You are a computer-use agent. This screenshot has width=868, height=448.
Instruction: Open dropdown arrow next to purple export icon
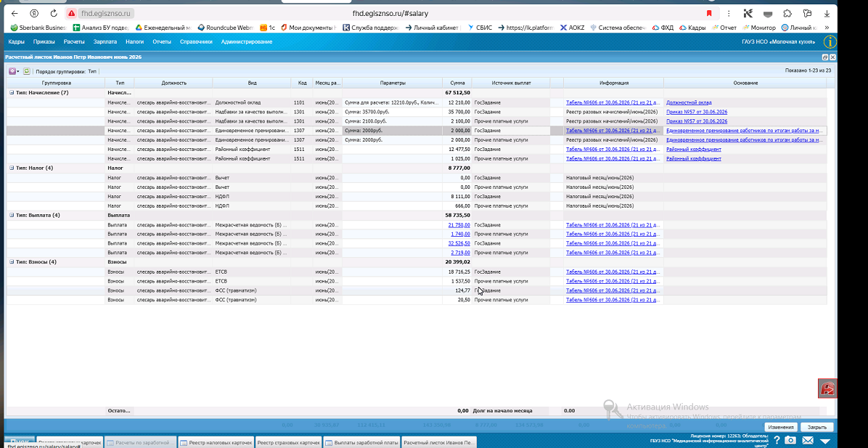point(18,71)
